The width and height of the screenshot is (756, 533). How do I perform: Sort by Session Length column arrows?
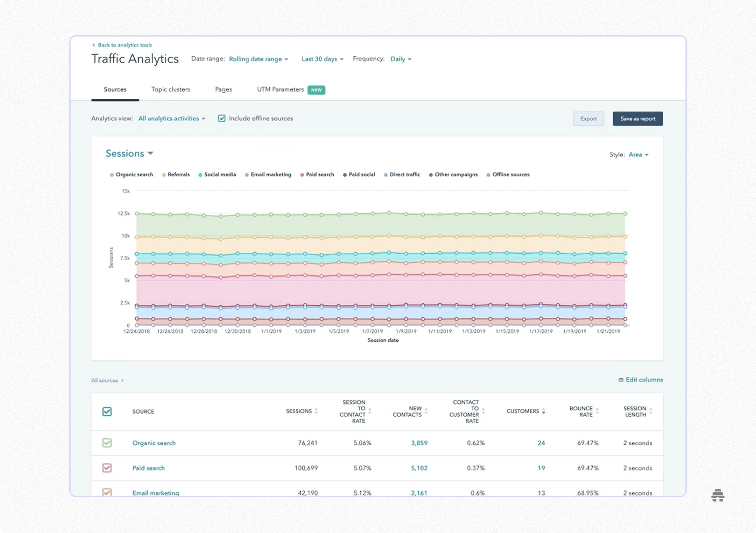click(651, 411)
